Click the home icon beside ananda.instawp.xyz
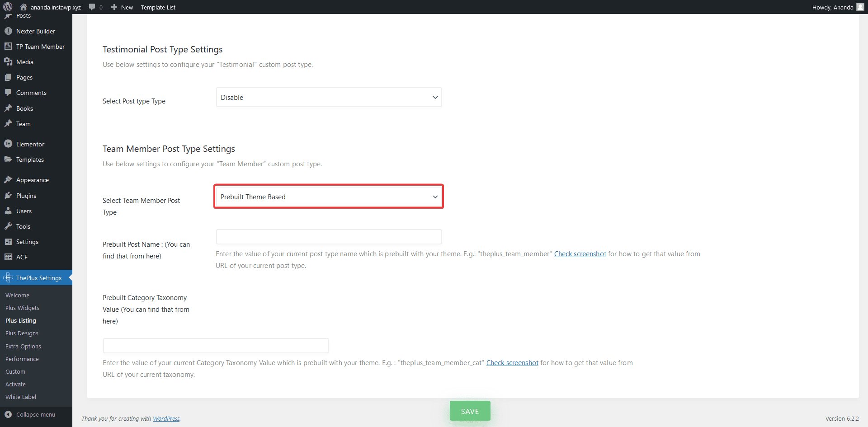Image resolution: width=868 pixels, height=427 pixels. [x=24, y=7]
